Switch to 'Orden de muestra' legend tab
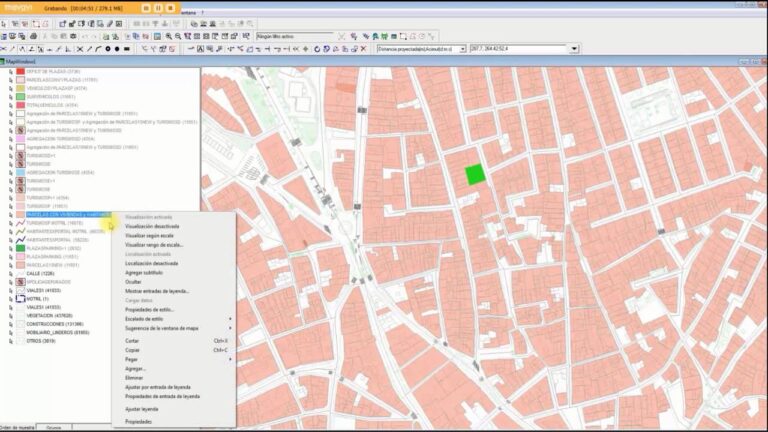768x432 pixels. (17, 428)
